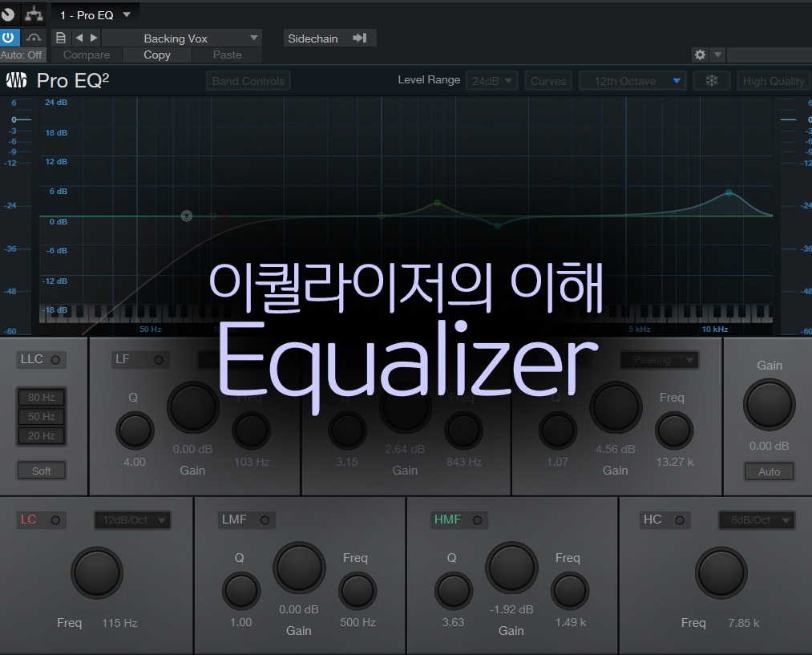The height and width of the screenshot is (655, 812).
Task: Toggle High Quality mode
Action: coord(774,81)
